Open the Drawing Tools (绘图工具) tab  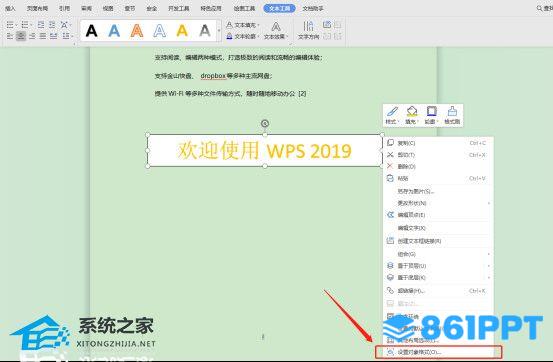(244, 8)
